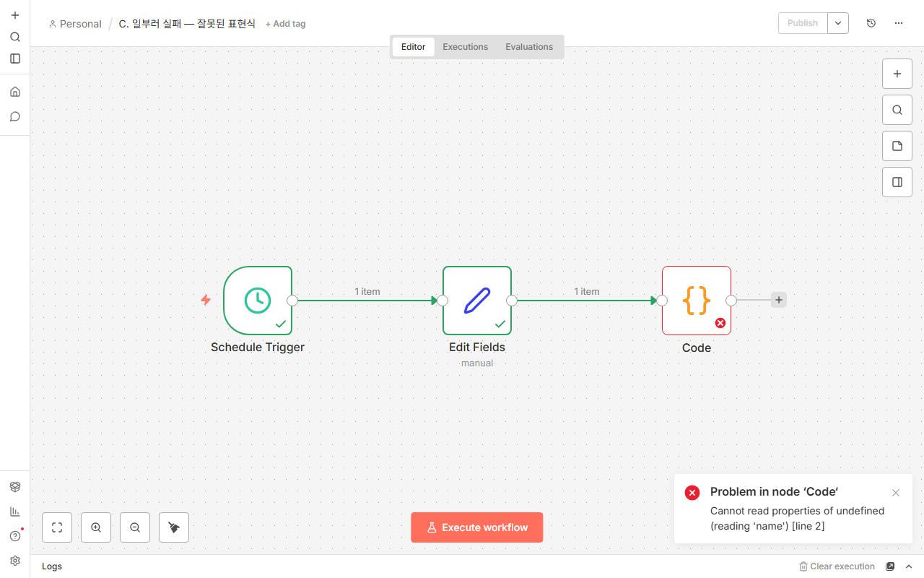Zoom out on the canvas
The width and height of the screenshot is (924, 578).
point(135,527)
